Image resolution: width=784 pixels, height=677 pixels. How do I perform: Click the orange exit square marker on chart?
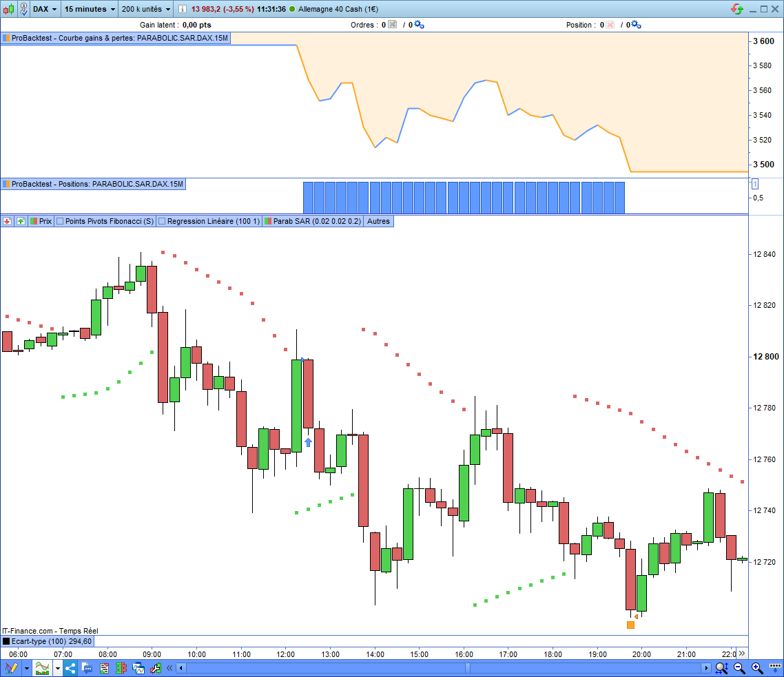click(x=630, y=625)
